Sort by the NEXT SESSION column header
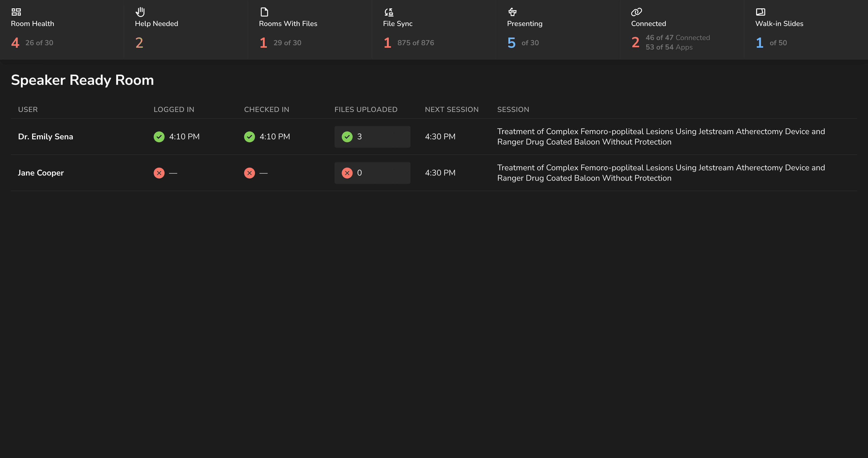Image resolution: width=868 pixels, height=458 pixels. (452, 110)
